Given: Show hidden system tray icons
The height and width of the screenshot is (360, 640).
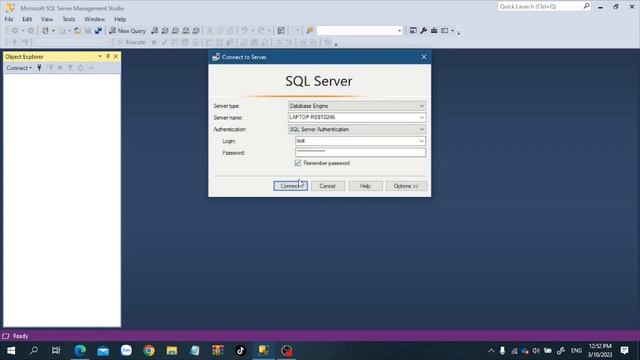Looking at the screenshot, I should pyautogui.click(x=491, y=351).
